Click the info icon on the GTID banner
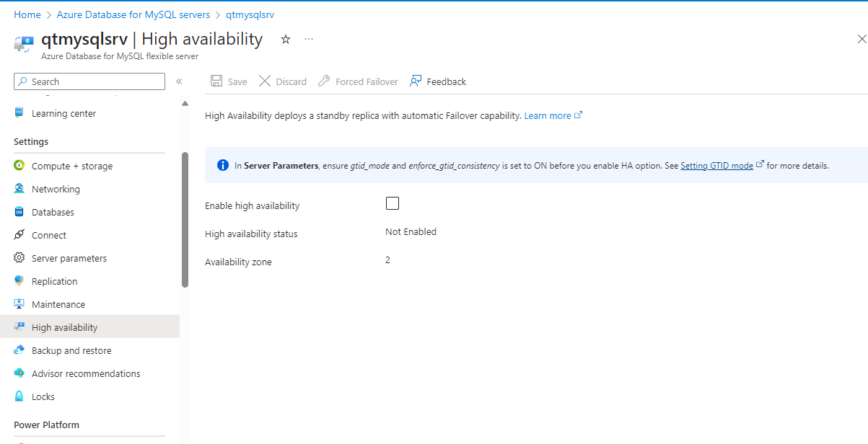The height and width of the screenshot is (444, 868). pos(222,164)
